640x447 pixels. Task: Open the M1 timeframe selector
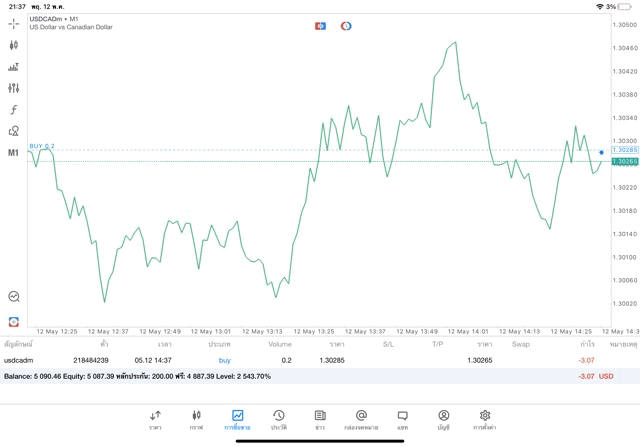point(14,153)
